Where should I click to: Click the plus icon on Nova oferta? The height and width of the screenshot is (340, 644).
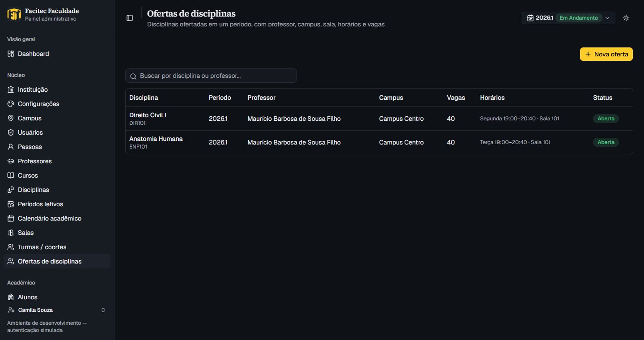[x=588, y=54]
